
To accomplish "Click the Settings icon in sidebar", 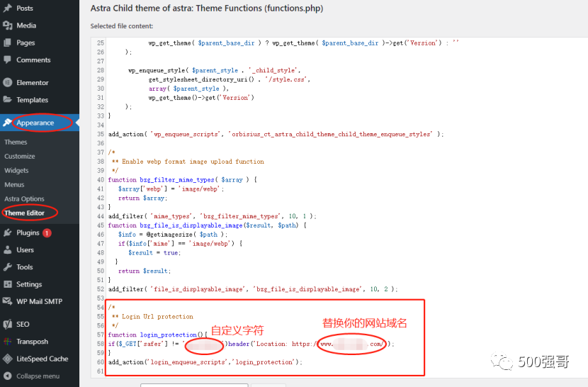I will click(x=8, y=284).
